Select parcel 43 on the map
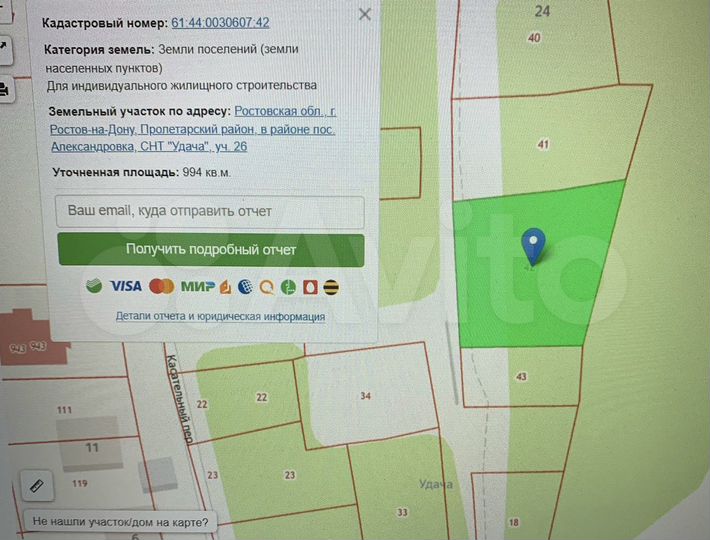This screenshot has width=710, height=540. [x=521, y=377]
